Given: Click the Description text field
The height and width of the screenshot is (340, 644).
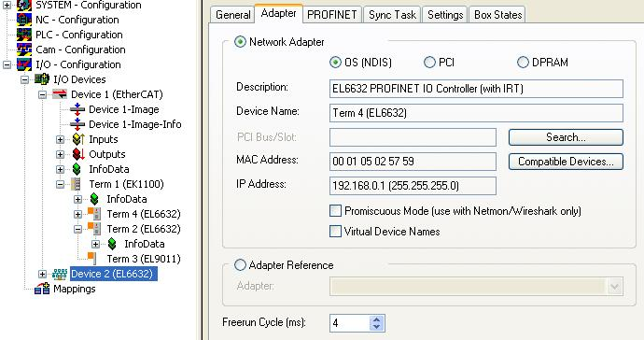Looking at the screenshot, I should [476, 89].
